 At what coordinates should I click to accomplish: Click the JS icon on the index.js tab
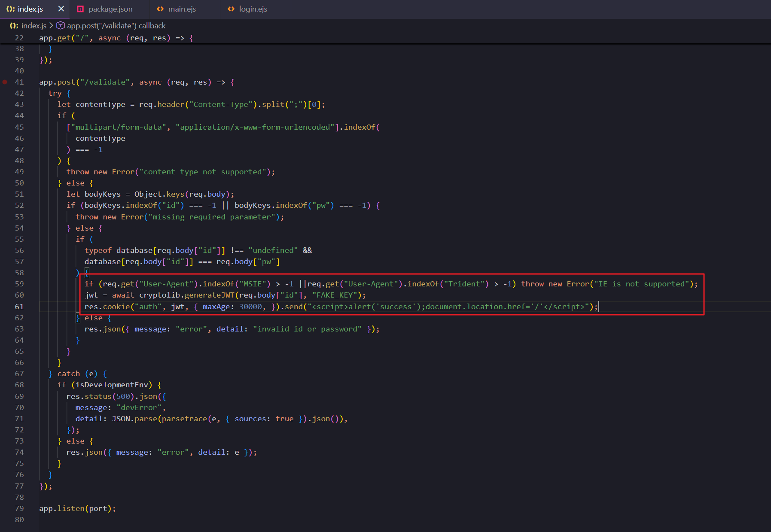(10, 9)
